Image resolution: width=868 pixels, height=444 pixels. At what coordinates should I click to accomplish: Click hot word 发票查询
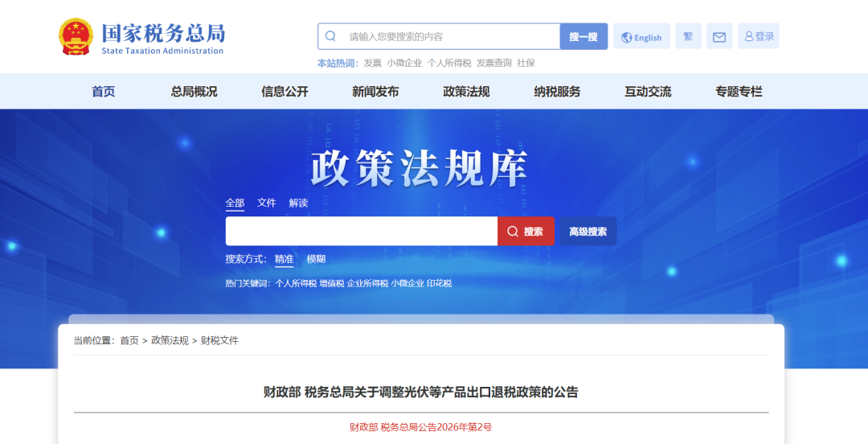[493, 64]
